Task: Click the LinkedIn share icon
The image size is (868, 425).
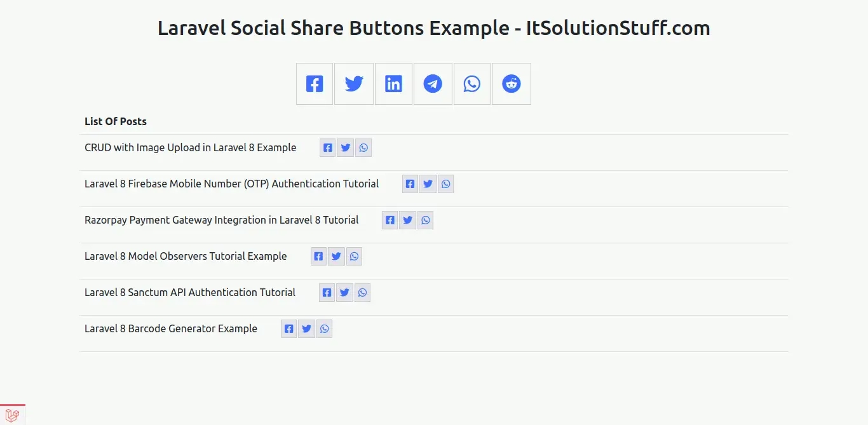Action: coord(393,84)
